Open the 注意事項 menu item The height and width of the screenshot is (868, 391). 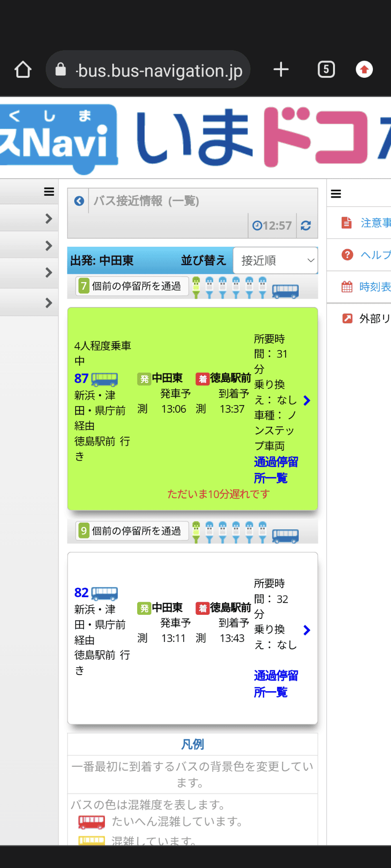[375, 223]
